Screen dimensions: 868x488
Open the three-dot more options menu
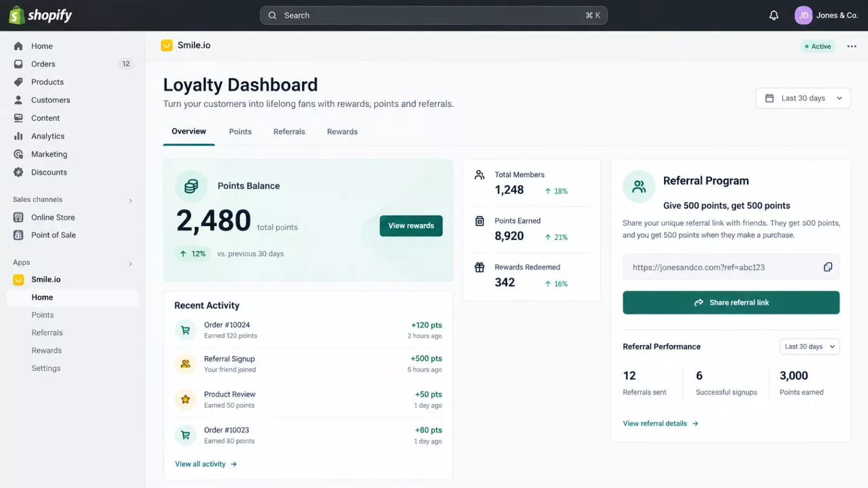point(852,46)
